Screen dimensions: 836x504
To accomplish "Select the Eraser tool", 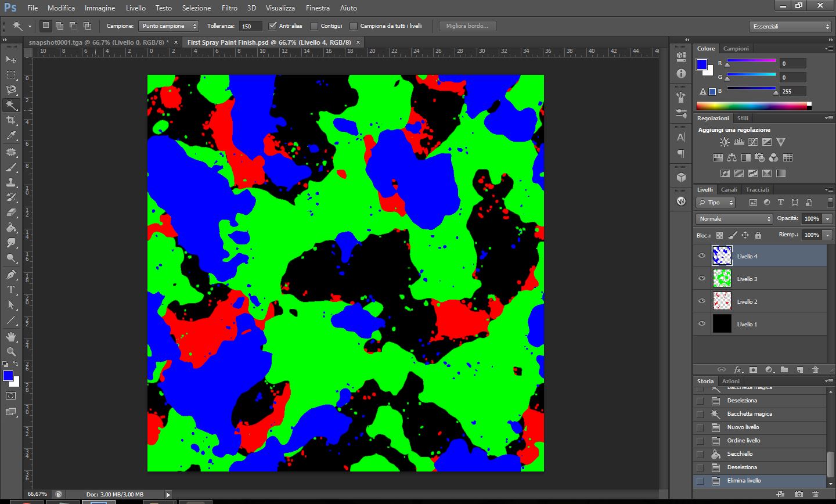I will coord(11,213).
